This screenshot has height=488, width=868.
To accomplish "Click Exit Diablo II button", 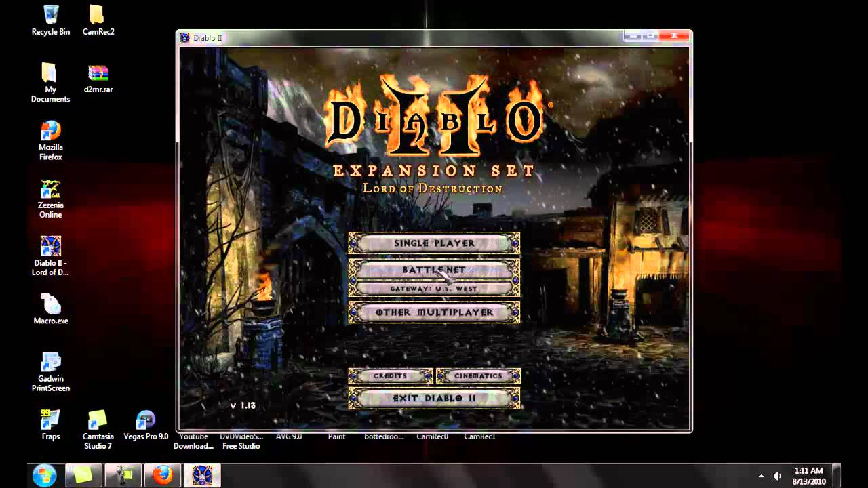I will click(x=434, y=399).
